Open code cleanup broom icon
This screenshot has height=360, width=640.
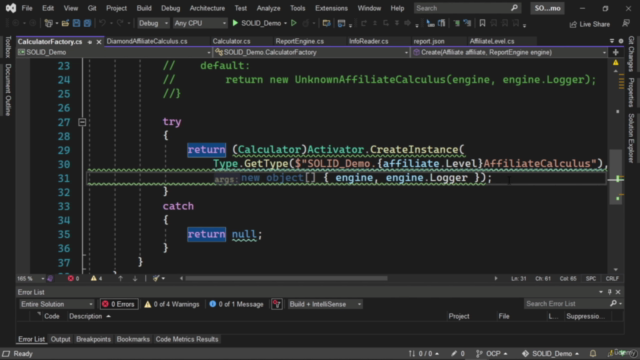coord(156,278)
